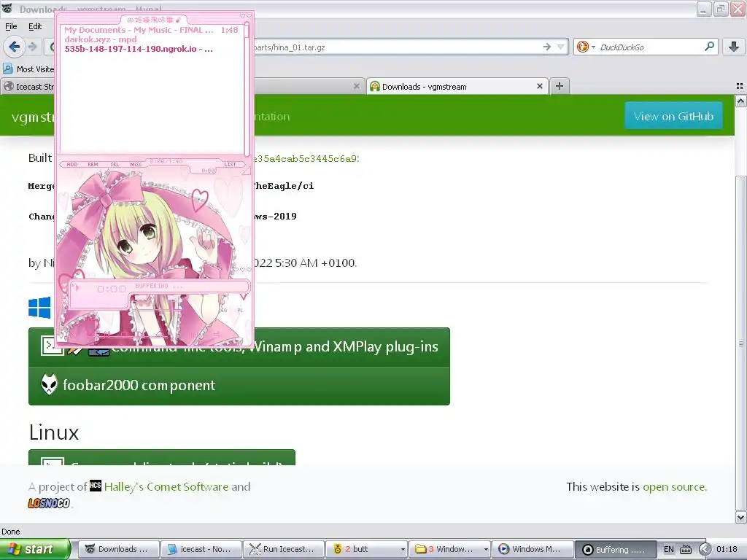The image size is (747, 560).
Task: Expand the butt taskbar group
Action: click(366, 549)
